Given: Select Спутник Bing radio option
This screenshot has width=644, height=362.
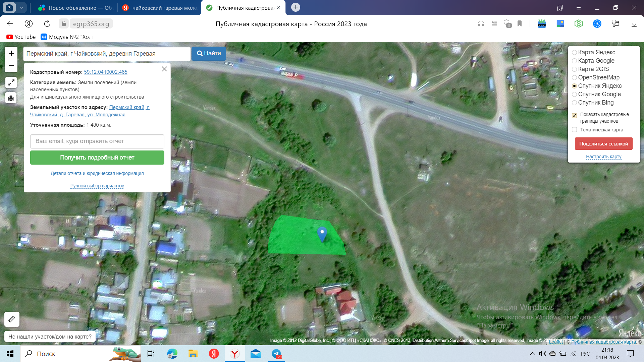Looking at the screenshot, I should tap(574, 103).
